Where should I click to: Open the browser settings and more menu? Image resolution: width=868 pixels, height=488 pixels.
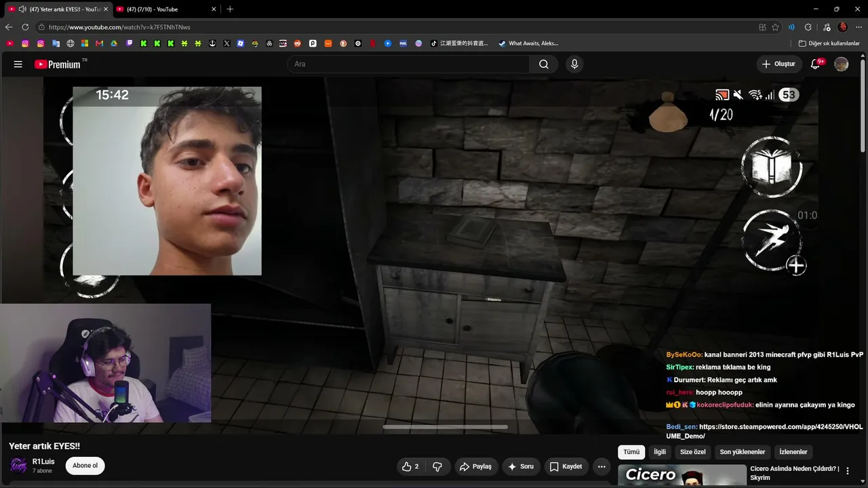click(859, 27)
